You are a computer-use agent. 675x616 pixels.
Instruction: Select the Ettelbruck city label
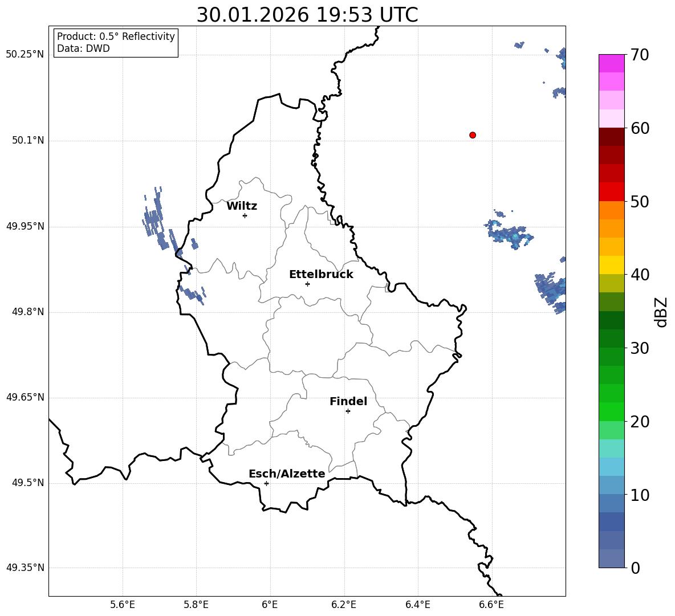pyautogui.click(x=321, y=275)
